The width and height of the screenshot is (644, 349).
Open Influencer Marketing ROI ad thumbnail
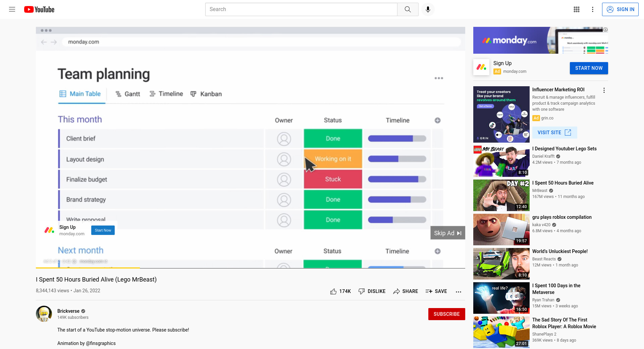501,114
